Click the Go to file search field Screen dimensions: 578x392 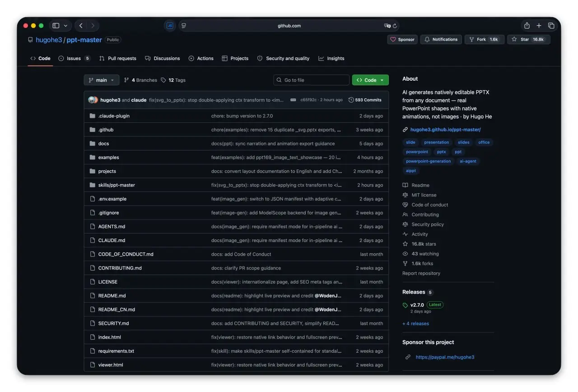click(312, 80)
